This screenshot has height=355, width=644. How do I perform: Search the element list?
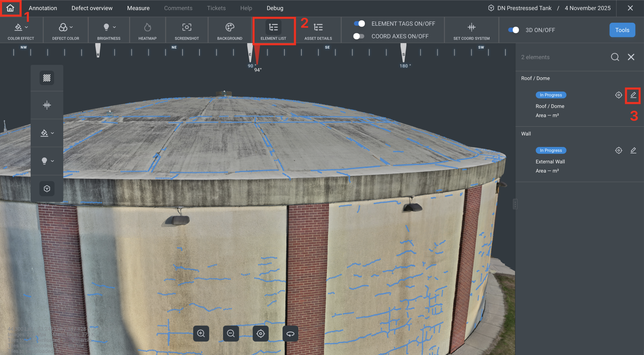(x=615, y=57)
